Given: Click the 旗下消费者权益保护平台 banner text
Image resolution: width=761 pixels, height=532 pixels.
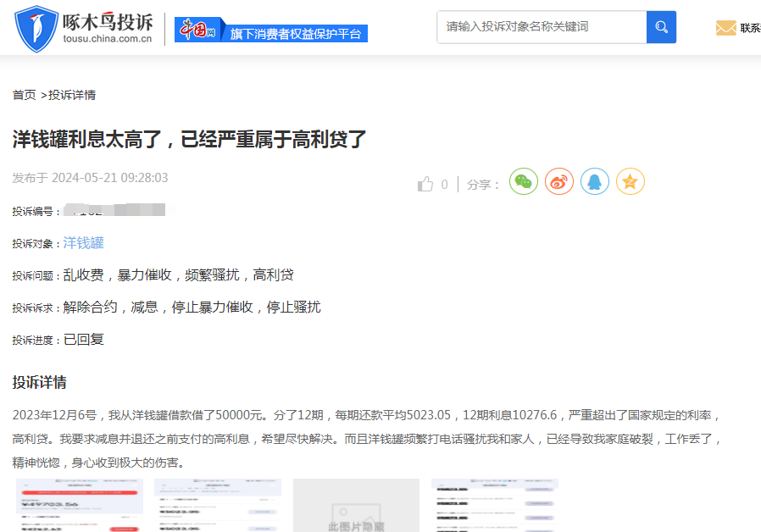Looking at the screenshot, I should pos(296,34).
